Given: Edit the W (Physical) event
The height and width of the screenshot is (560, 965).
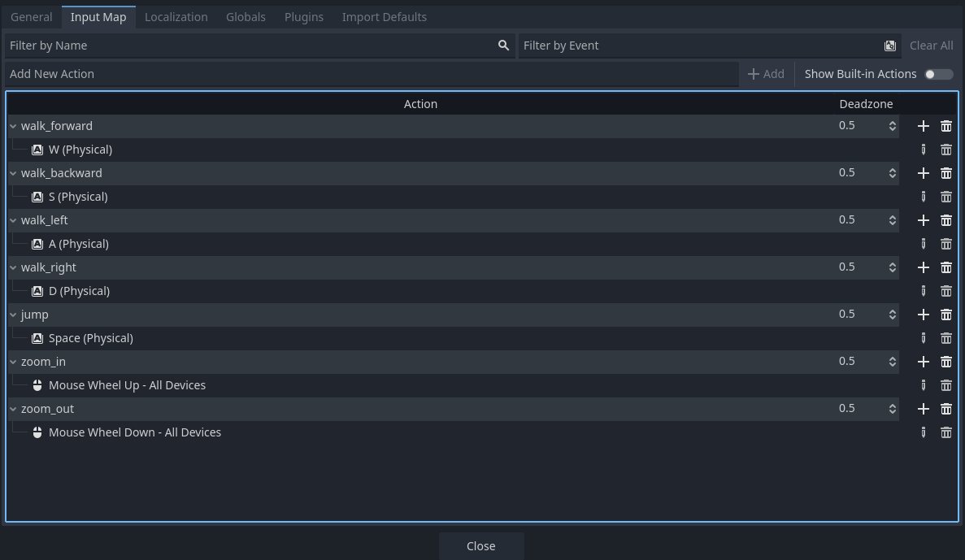Looking at the screenshot, I should click(924, 150).
